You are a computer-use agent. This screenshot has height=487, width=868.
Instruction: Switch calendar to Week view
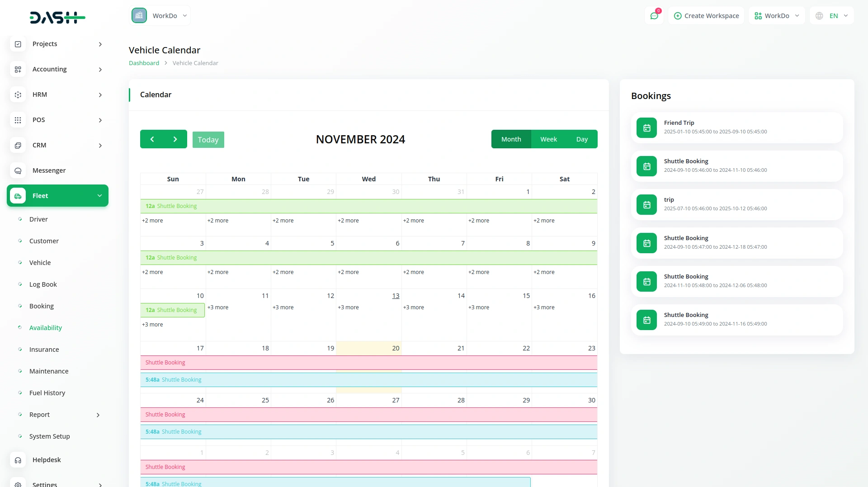548,139
